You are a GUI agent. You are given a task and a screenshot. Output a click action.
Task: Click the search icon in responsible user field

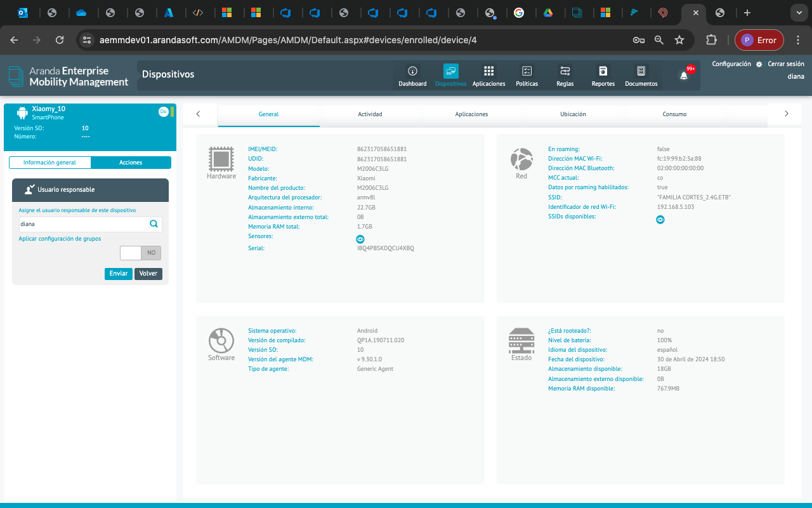154,224
